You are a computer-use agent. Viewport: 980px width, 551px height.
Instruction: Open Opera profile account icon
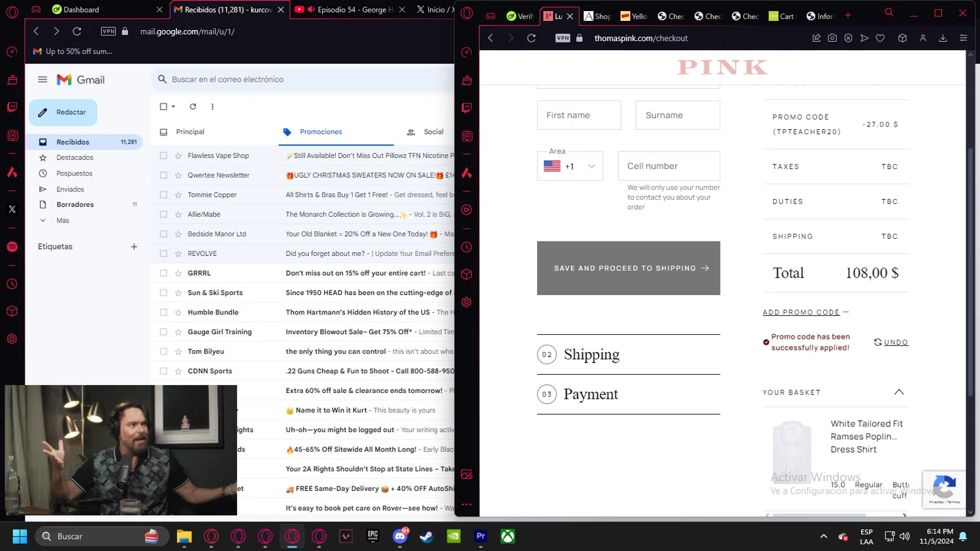pos(923,38)
